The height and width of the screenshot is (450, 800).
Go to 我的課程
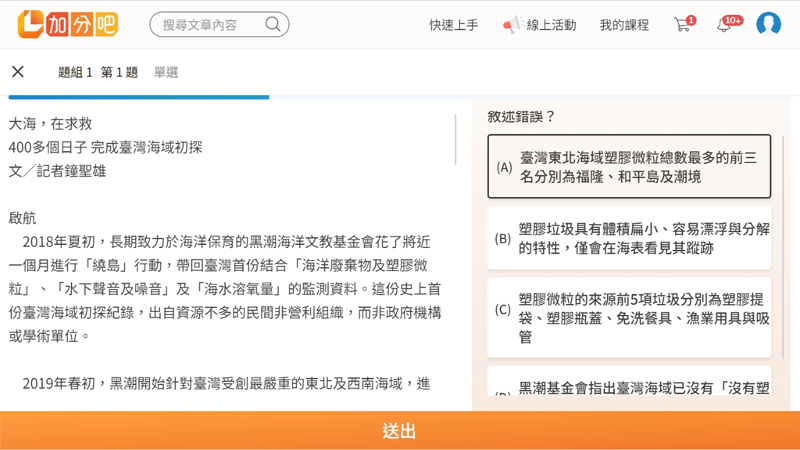624,24
